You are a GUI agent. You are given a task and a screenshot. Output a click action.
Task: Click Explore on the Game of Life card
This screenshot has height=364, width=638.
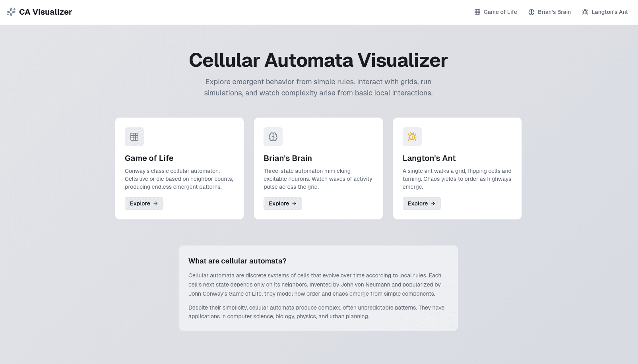coord(144,203)
